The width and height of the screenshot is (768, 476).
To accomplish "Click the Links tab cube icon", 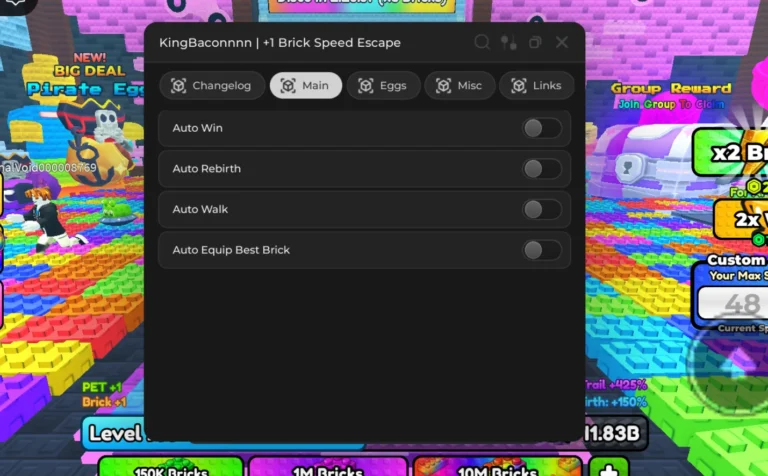I will (519, 86).
